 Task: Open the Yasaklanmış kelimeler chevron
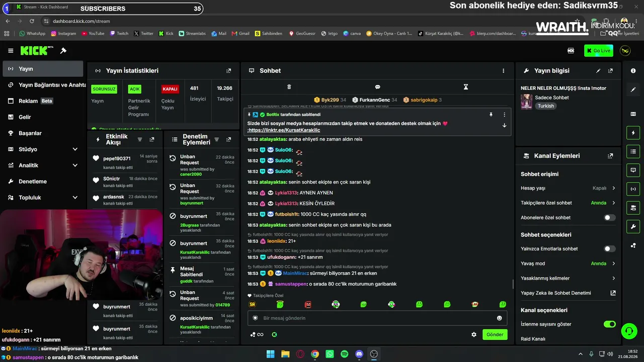pos(613,278)
